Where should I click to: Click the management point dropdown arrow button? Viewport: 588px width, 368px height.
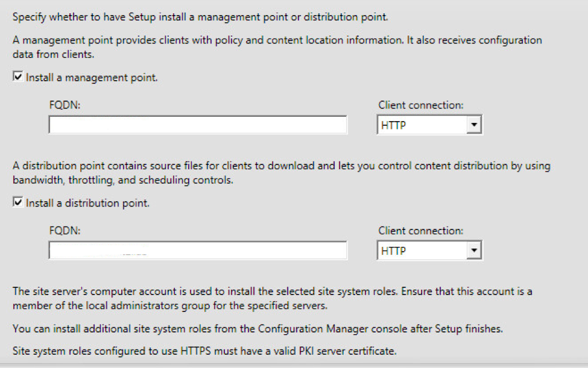[475, 125]
